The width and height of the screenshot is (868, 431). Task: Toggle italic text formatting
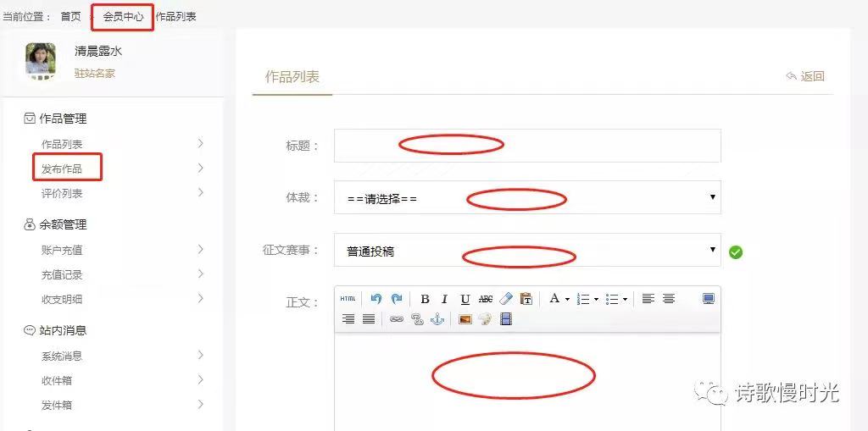click(x=444, y=299)
